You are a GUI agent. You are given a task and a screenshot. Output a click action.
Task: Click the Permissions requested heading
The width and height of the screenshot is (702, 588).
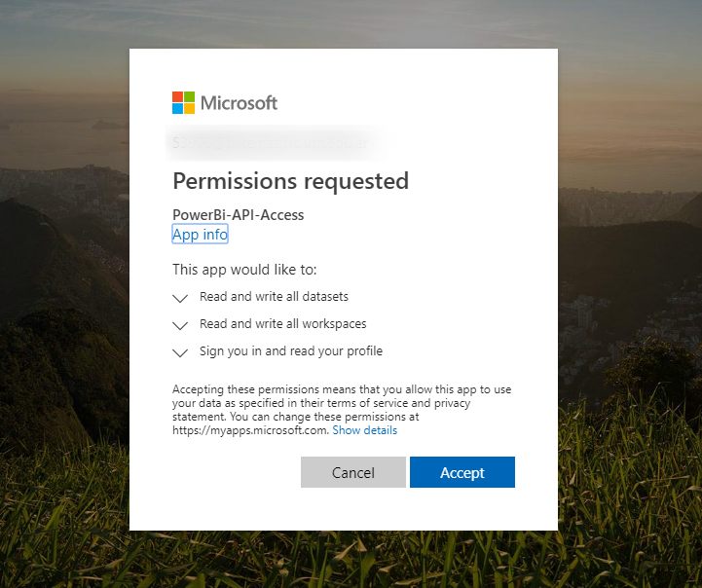point(290,181)
